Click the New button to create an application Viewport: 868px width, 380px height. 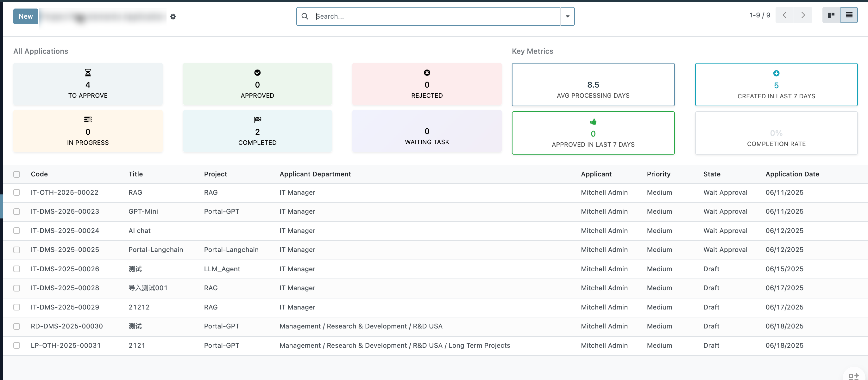pyautogui.click(x=25, y=16)
